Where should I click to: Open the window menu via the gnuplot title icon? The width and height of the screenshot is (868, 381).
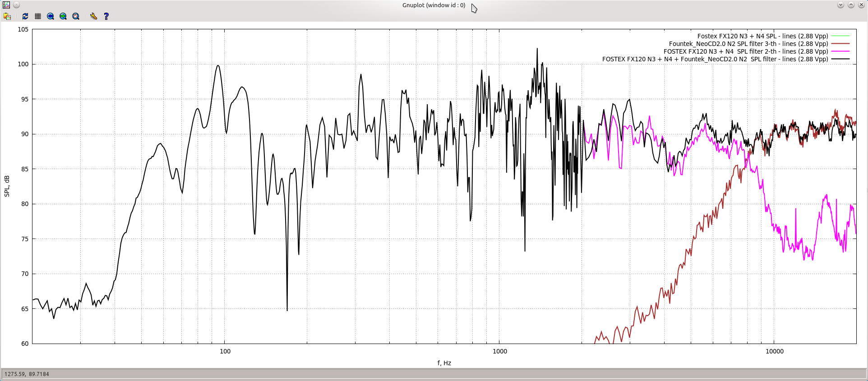[6, 5]
